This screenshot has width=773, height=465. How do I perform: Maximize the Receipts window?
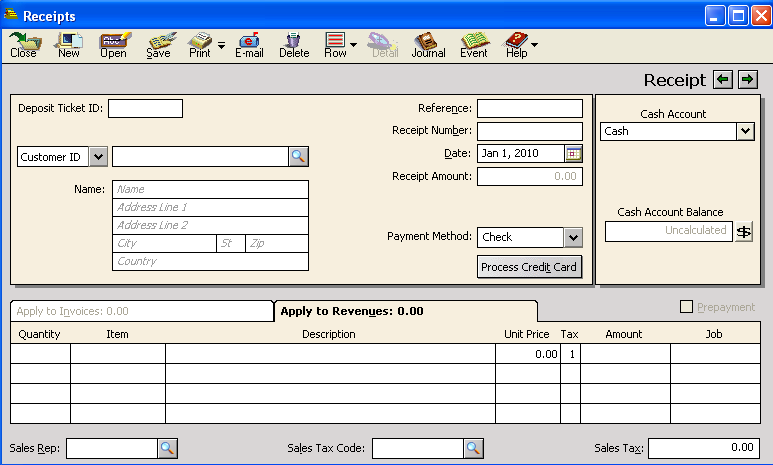pyautogui.click(x=738, y=15)
